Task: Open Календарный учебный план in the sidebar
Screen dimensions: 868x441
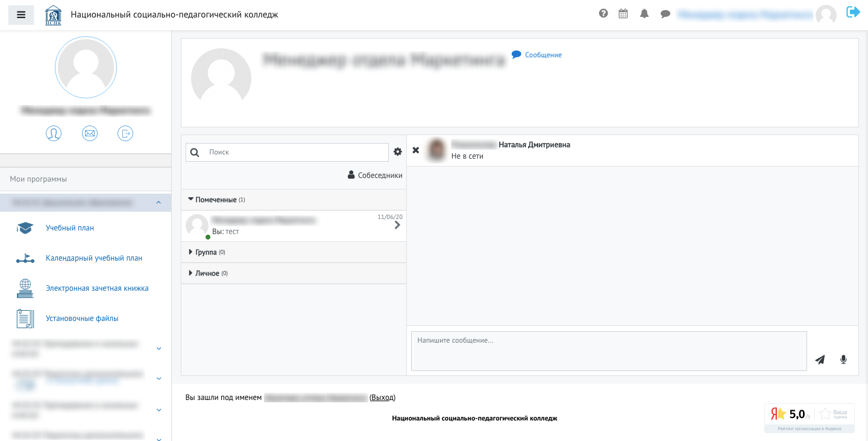Action: [94, 258]
